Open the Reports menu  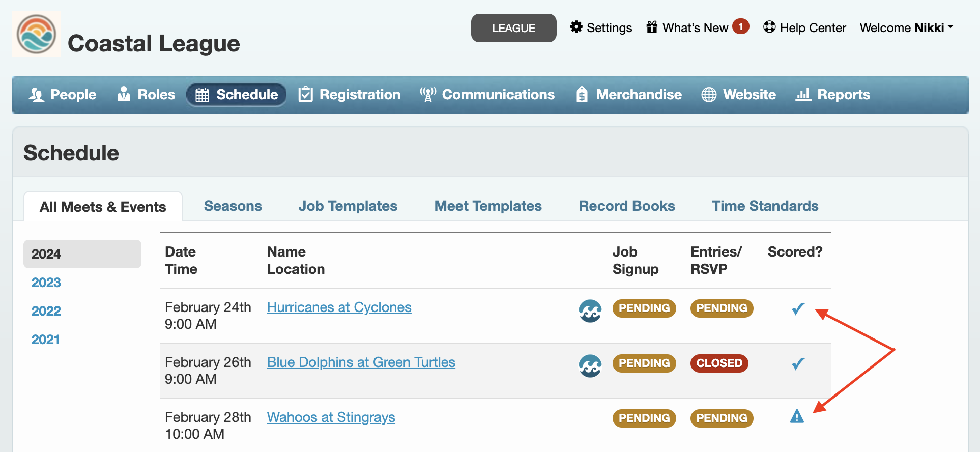coord(832,95)
